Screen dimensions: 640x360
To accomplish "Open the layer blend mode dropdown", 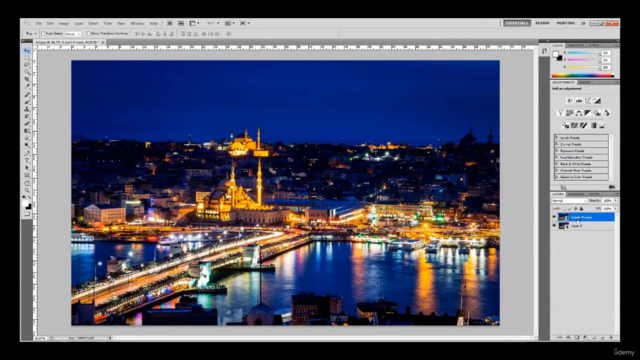I will point(569,201).
